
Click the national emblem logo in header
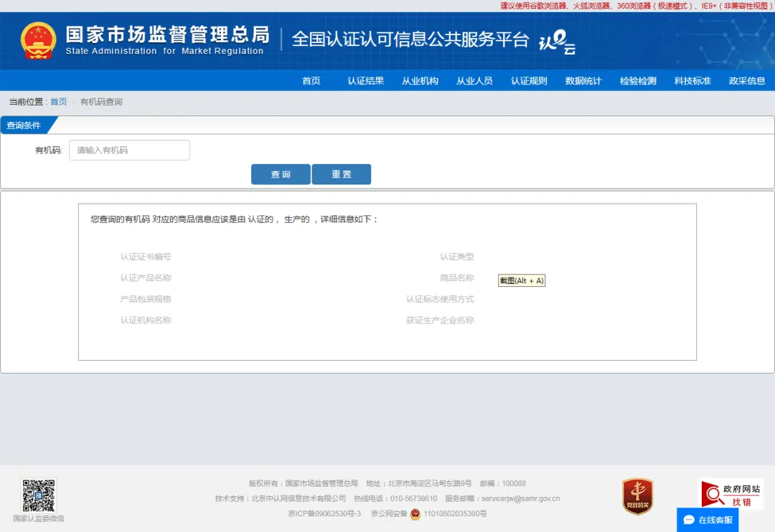tap(38, 40)
